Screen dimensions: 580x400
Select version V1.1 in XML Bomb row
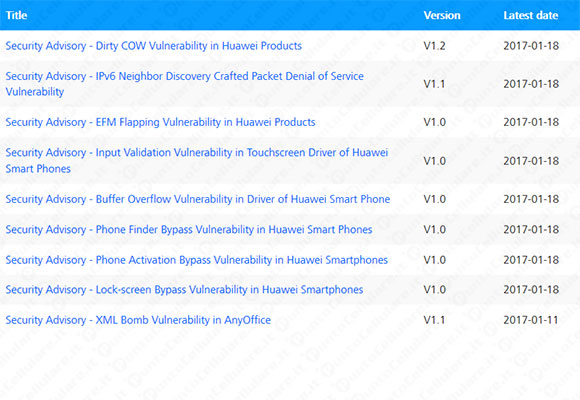[x=434, y=320]
